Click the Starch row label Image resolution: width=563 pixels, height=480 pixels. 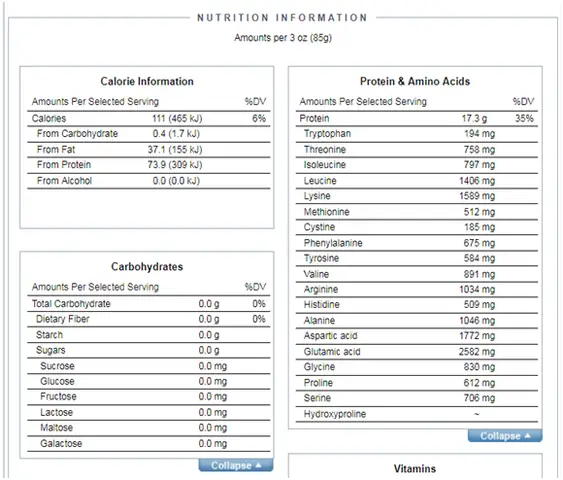click(x=49, y=335)
